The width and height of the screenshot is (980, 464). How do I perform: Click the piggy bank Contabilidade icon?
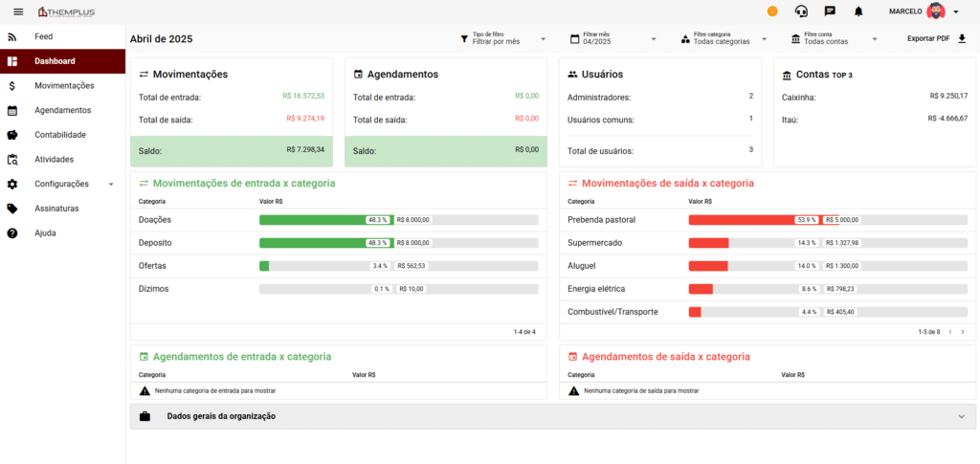click(x=11, y=135)
